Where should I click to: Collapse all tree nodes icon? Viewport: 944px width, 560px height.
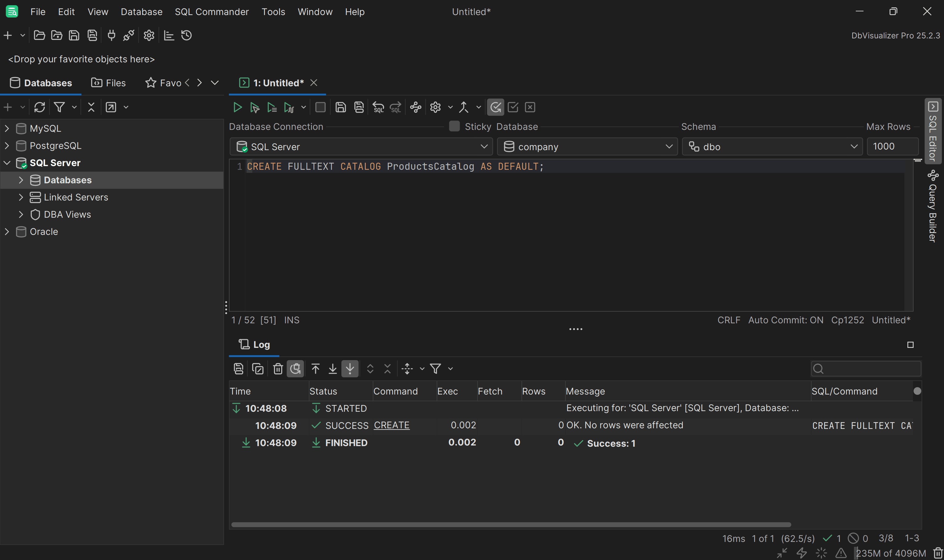click(91, 107)
